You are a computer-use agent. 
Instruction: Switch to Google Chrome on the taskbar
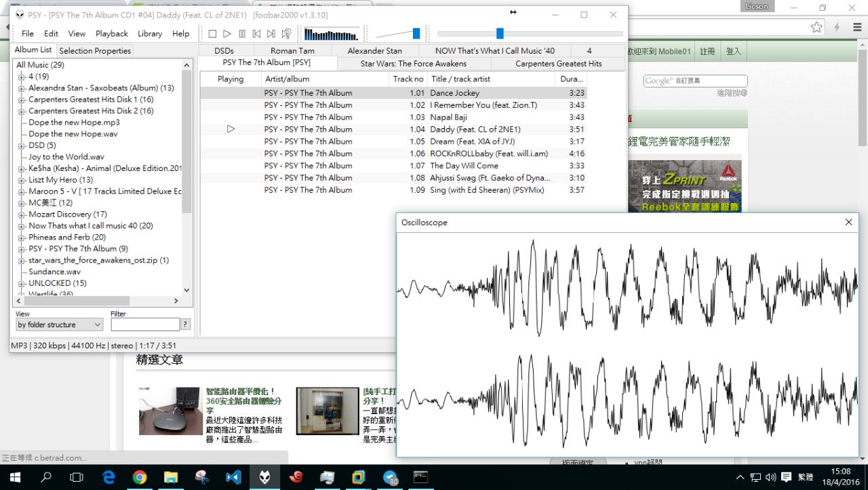[x=140, y=477]
